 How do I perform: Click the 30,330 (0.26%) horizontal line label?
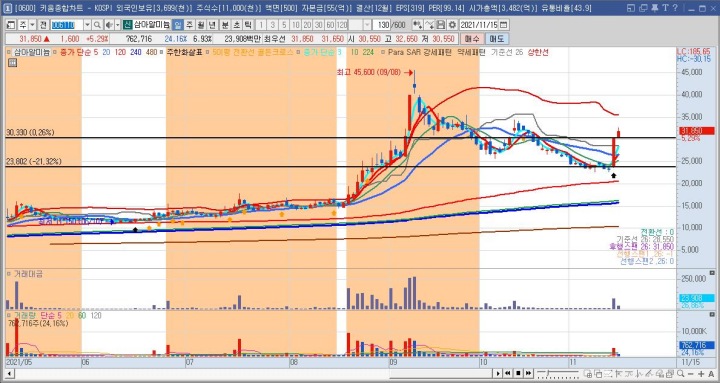point(30,133)
